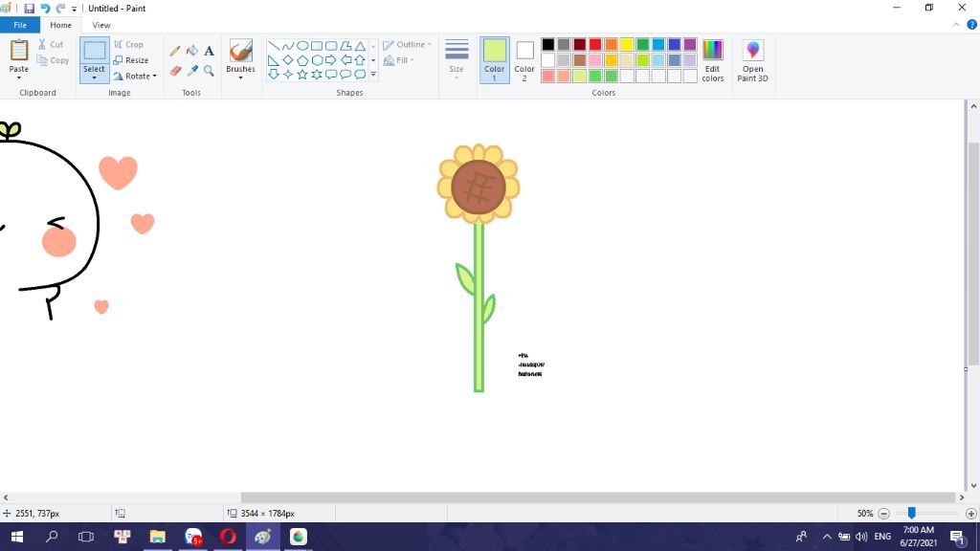Pick the Polygon shape
980x551 pixels.
click(x=345, y=46)
